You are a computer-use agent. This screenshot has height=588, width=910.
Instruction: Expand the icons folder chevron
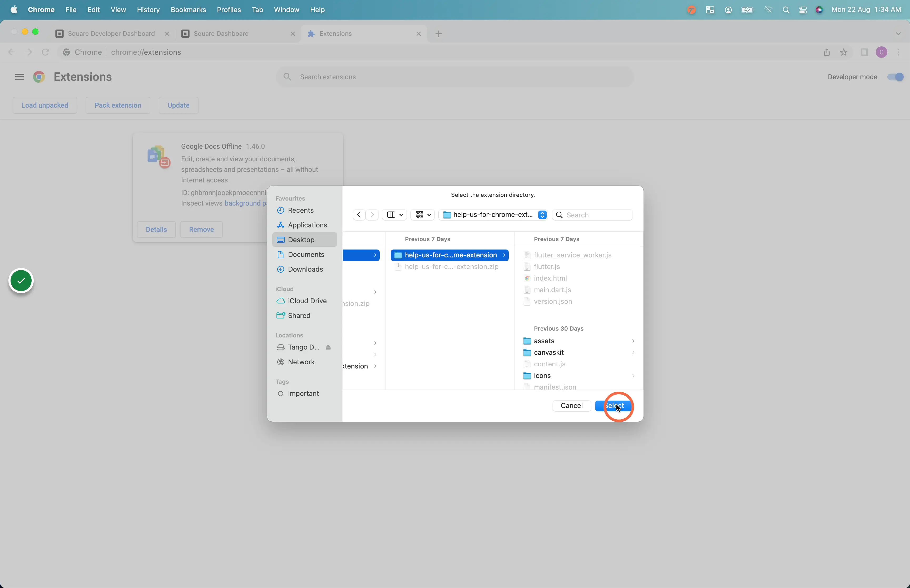click(633, 376)
